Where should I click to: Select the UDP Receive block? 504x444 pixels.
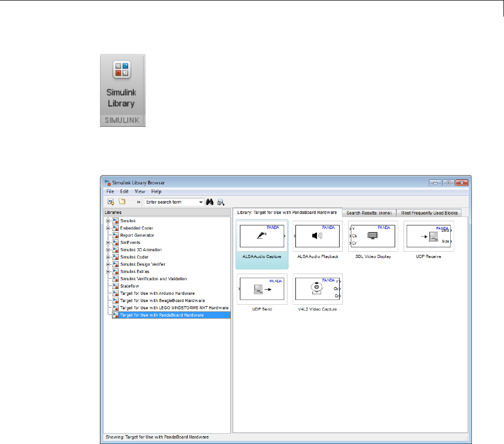click(429, 236)
